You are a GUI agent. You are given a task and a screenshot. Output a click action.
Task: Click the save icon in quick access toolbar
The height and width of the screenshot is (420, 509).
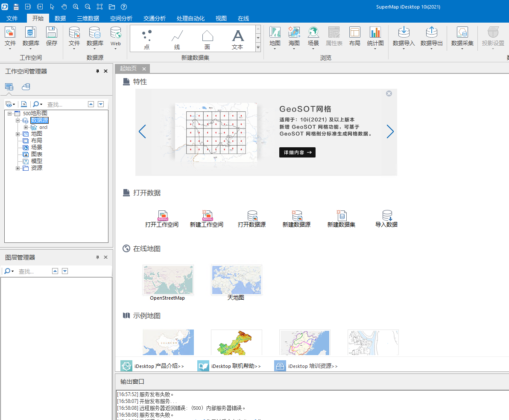pos(16,7)
